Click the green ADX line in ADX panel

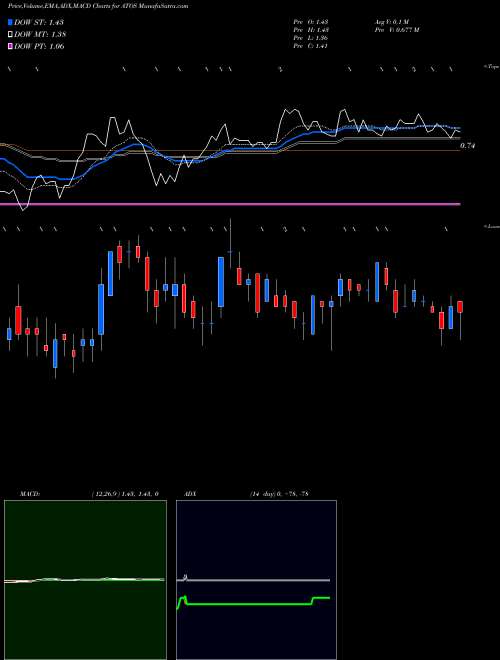tap(253, 604)
